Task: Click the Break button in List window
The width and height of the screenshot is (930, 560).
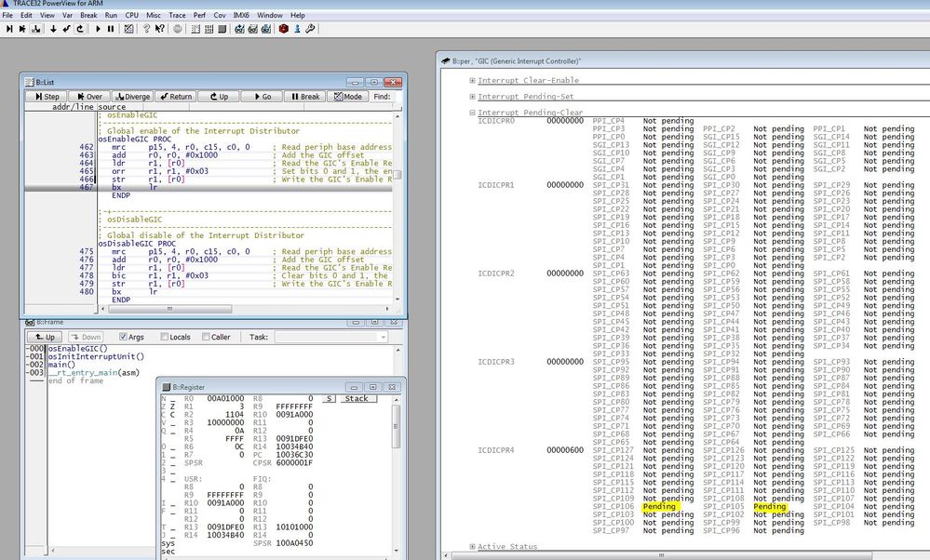Action: [x=304, y=96]
